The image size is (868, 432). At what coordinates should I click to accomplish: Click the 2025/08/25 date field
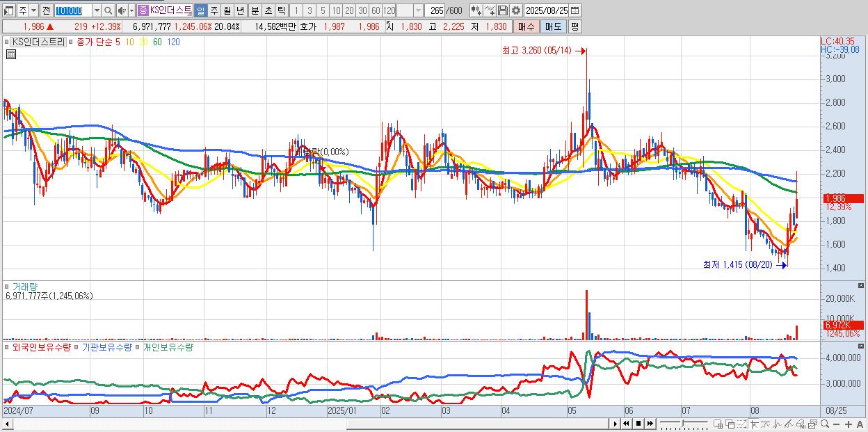(546, 10)
